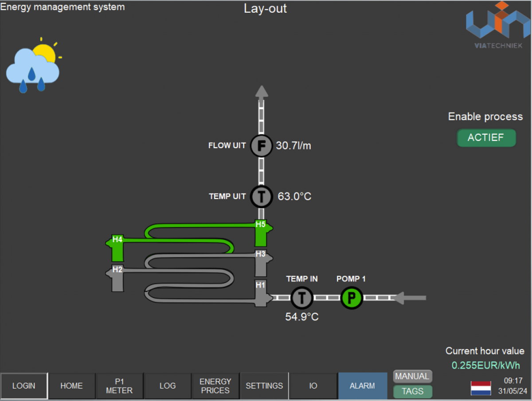Click the 63.0°C outlet temperature value

[294, 197]
